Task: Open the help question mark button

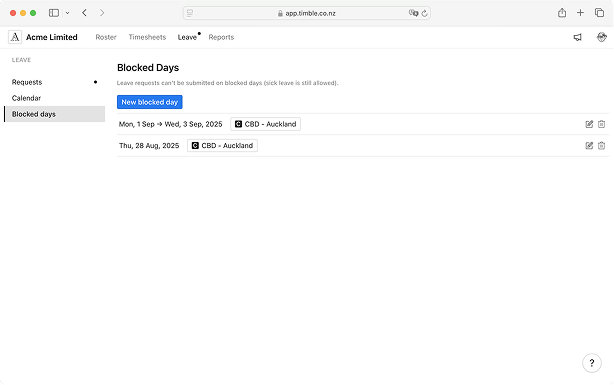Action: point(592,363)
